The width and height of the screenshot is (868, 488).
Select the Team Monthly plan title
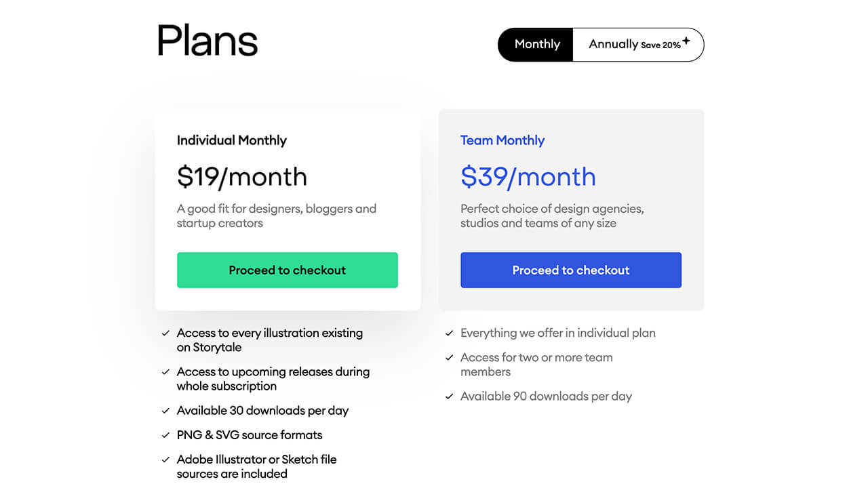click(502, 140)
